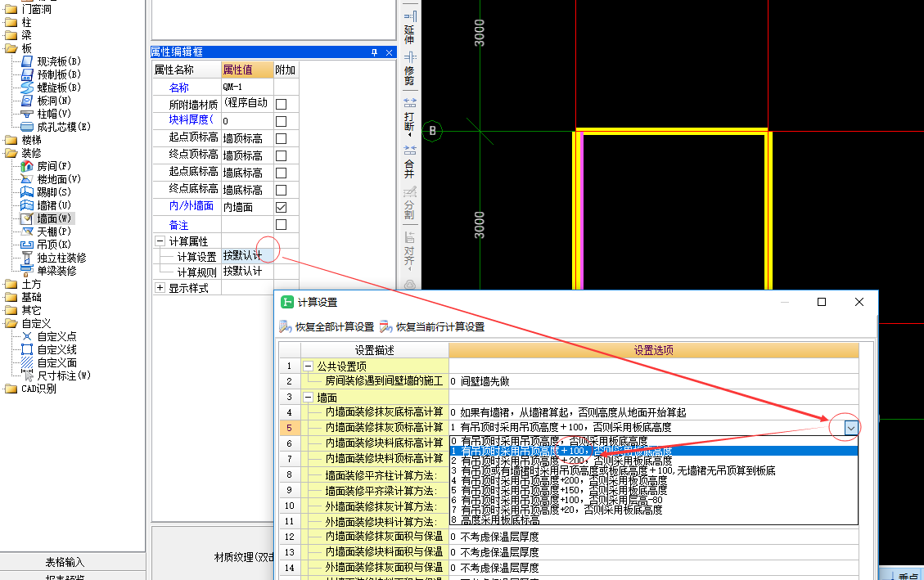This screenshot has width=924, height=580.
Task: Choose option 8 高度采用板底标高
Action: [654, 520]
